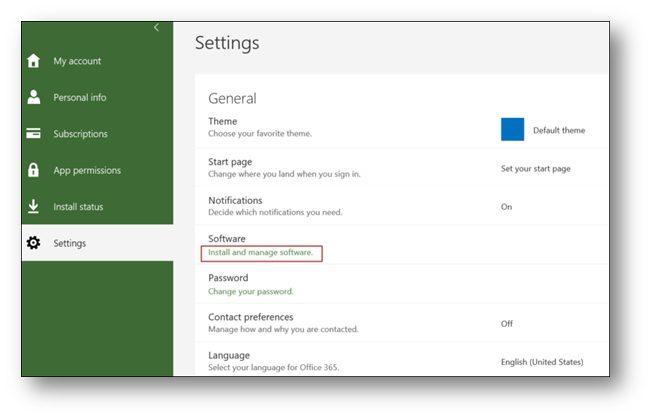Viewport: 652px width, 419px height.
Task: Toggle Notifications setting showing On
Action: click(506, 207)
